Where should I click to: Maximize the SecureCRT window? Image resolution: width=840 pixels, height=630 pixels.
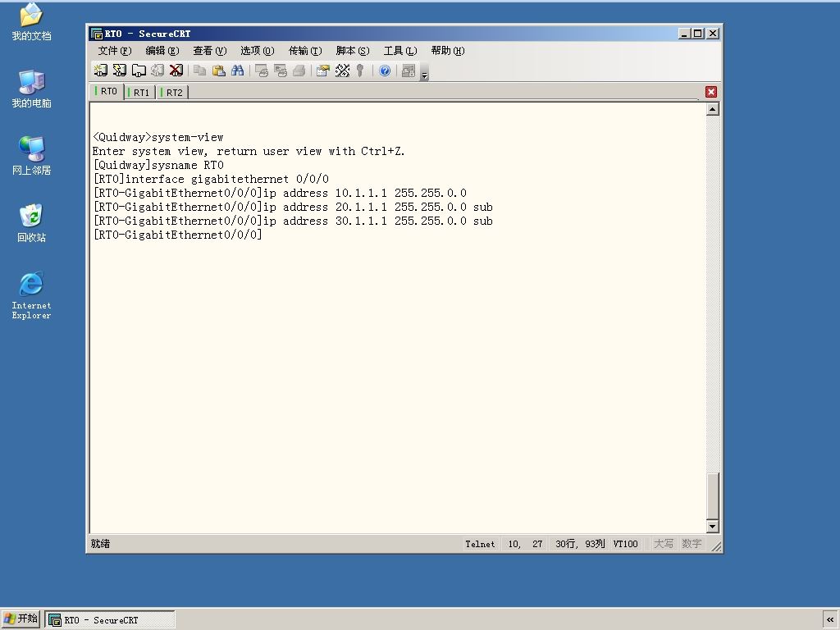(697, 33)
